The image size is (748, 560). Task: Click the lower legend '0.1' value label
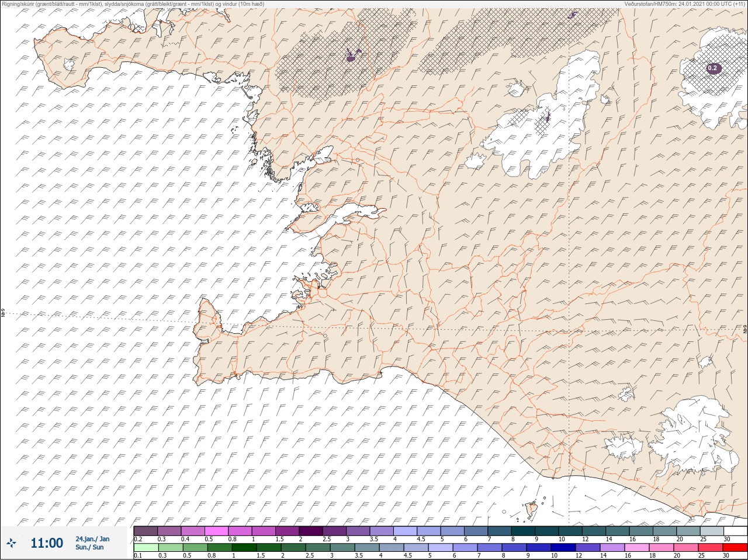(138, 555)
